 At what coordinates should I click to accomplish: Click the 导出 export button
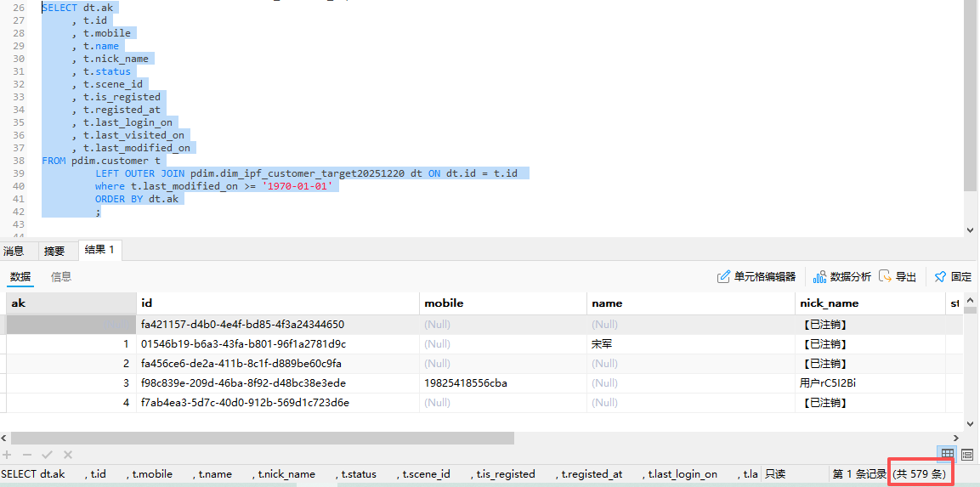tap(898, 277)
